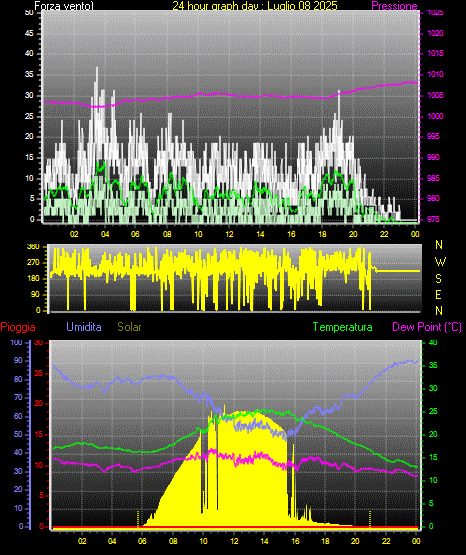
Task: Click the Dew Point (°C) legend label
Action: point(427,327)
